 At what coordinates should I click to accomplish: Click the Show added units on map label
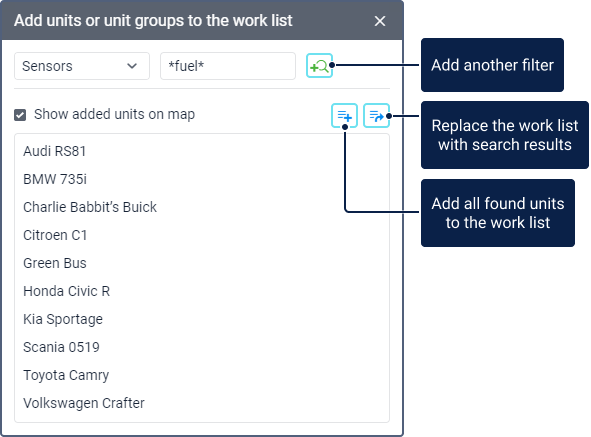click(115, 114)
